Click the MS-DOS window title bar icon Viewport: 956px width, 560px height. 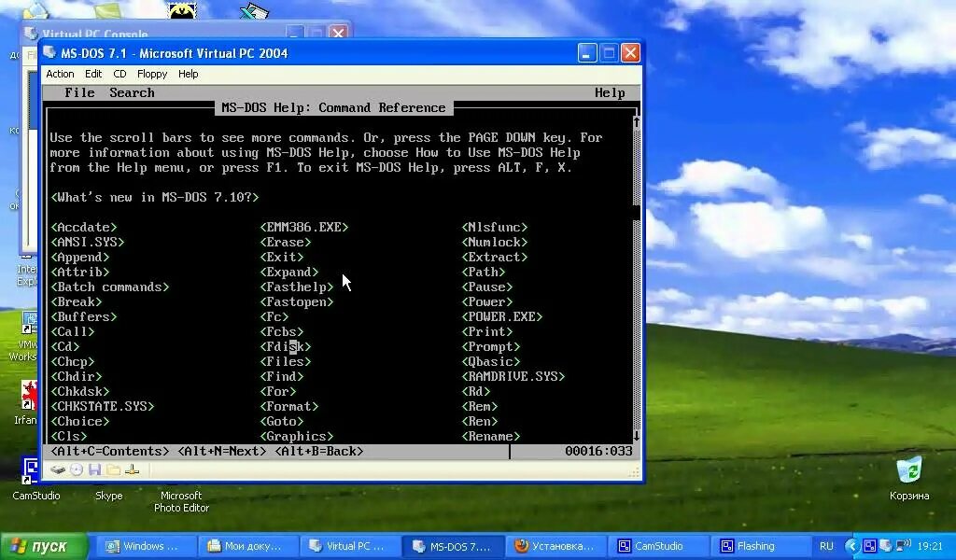[x=49, y=53]
